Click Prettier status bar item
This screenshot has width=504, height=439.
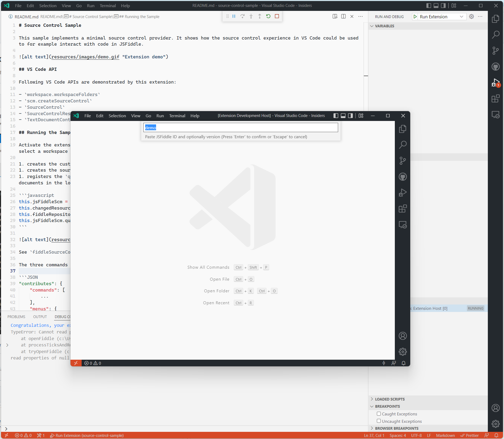470,435
